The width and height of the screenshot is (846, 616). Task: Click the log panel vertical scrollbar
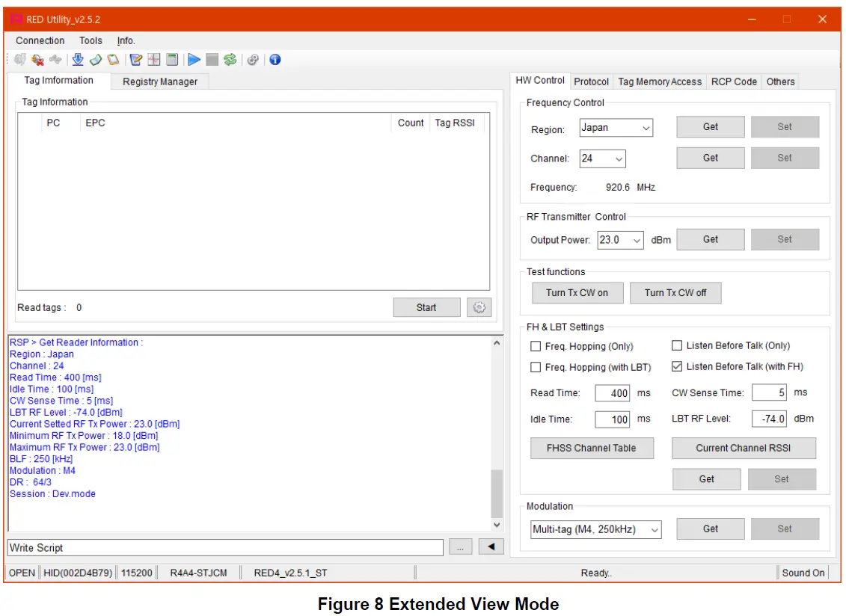[x=497, y=493]
